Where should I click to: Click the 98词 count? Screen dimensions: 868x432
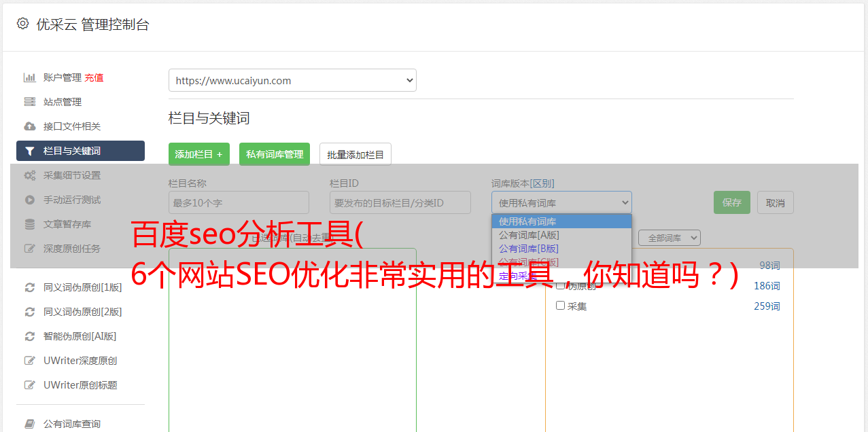pyautogui.click(x=769, y=266)
